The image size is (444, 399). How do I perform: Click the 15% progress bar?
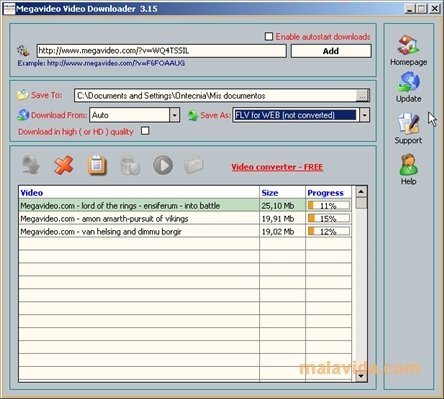pyautogui.click(x=329, y=219)
